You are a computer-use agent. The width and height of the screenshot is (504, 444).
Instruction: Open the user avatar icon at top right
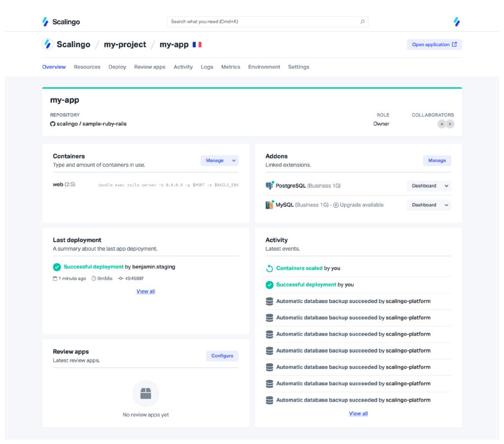456,22
